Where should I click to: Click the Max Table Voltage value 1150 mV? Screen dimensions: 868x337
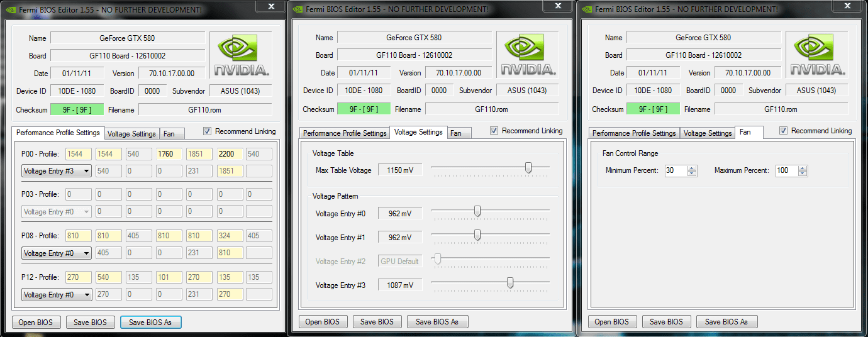coord(399,170)
